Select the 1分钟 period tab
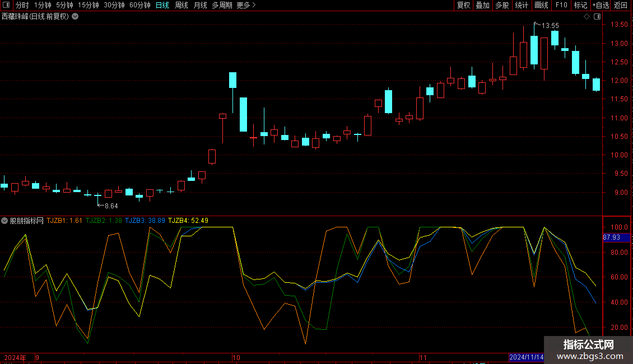The width and height of the screenshot is (633, 364). [43, 5]
